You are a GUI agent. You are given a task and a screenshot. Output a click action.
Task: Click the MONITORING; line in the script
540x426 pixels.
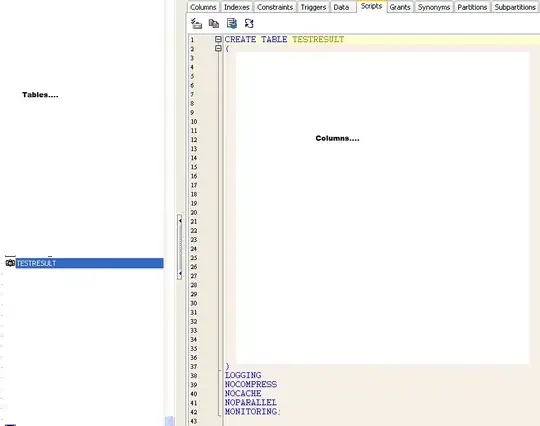pos(253,412)
